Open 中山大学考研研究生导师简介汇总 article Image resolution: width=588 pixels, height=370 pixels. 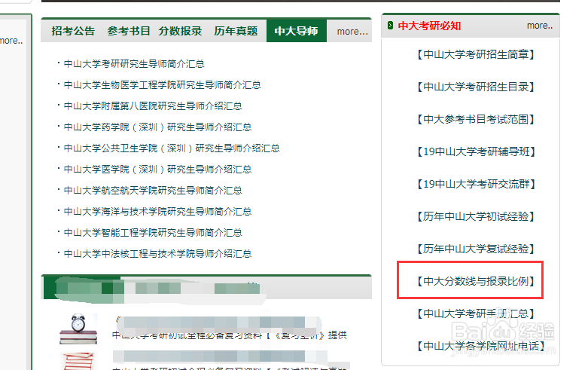point(134,64)
